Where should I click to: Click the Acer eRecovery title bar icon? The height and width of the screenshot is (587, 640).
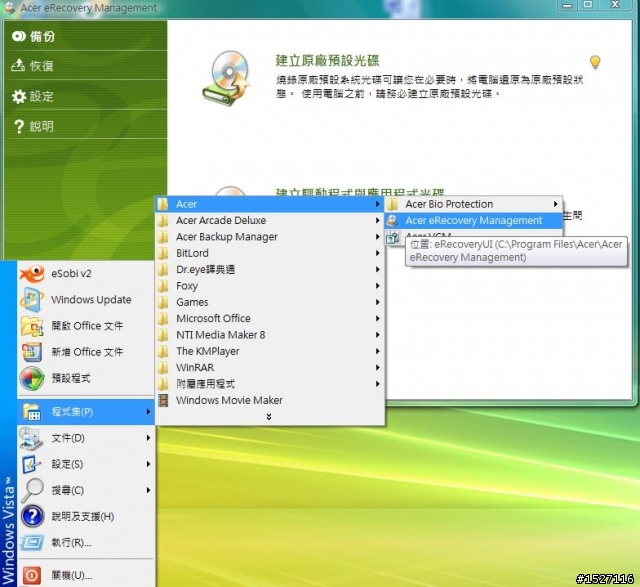[9, 7]
